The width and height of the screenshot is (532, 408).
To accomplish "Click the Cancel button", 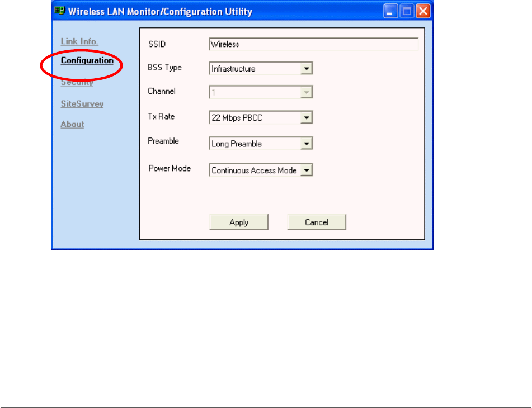I will tap(317, 222).
